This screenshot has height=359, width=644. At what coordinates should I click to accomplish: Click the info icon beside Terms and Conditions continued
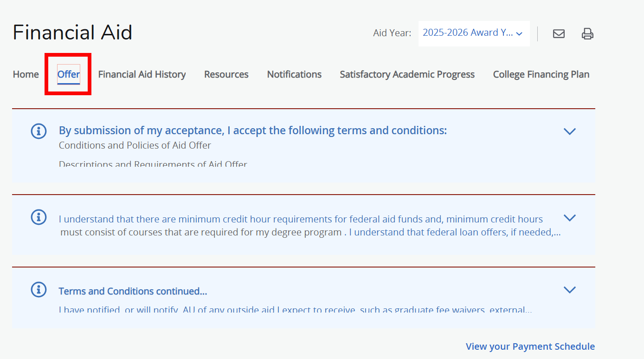tap(39, 289)
